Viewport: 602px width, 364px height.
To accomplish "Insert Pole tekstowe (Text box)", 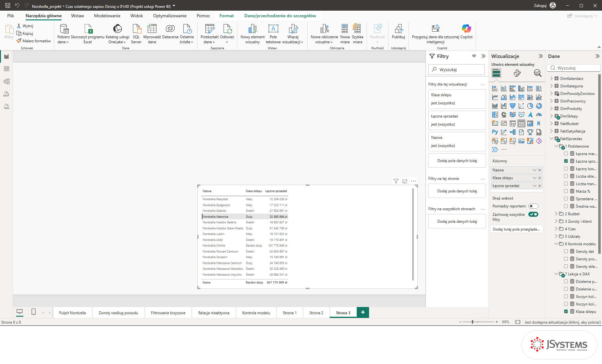I will (x=273, y=34).
